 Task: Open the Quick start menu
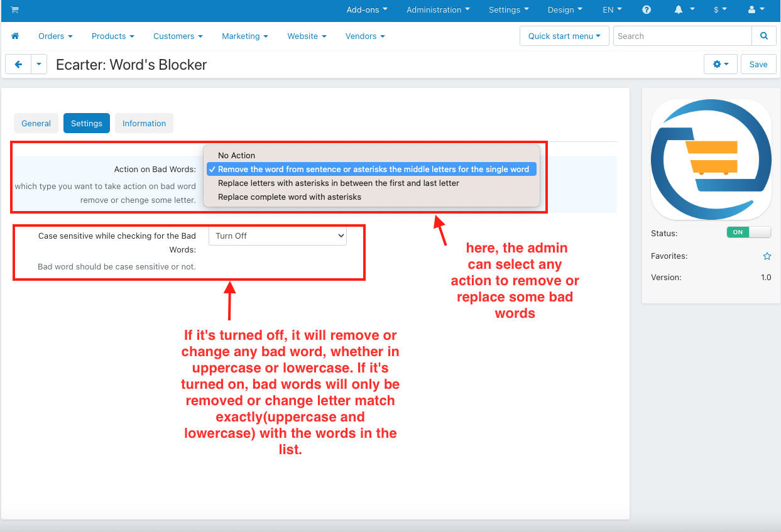(564, 36)
